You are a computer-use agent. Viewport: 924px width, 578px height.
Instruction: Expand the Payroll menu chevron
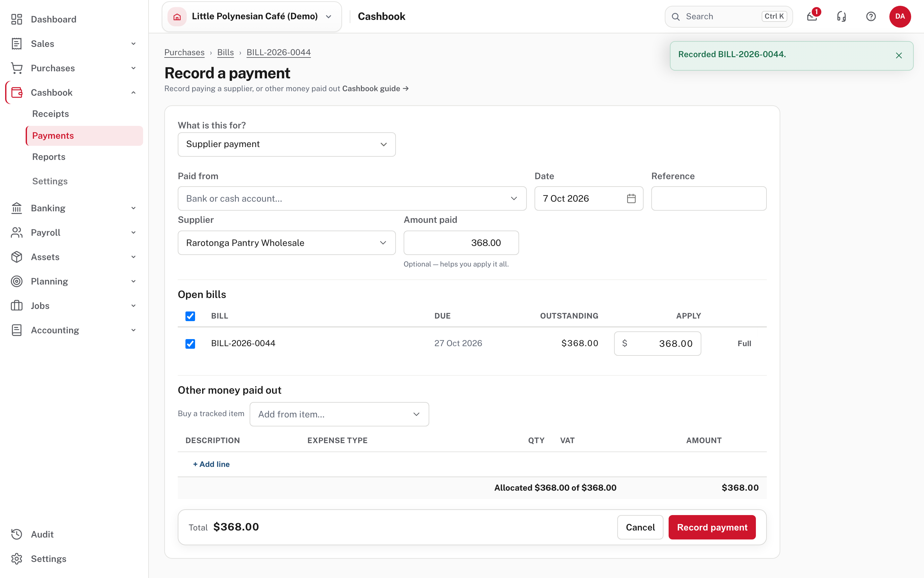pyautogui.click(x=133, y=232)
